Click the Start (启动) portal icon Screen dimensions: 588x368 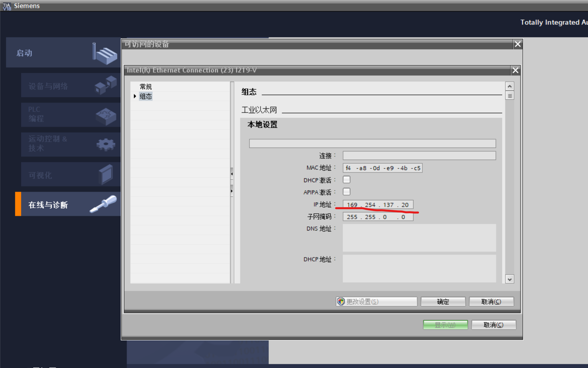coord(105,53)
